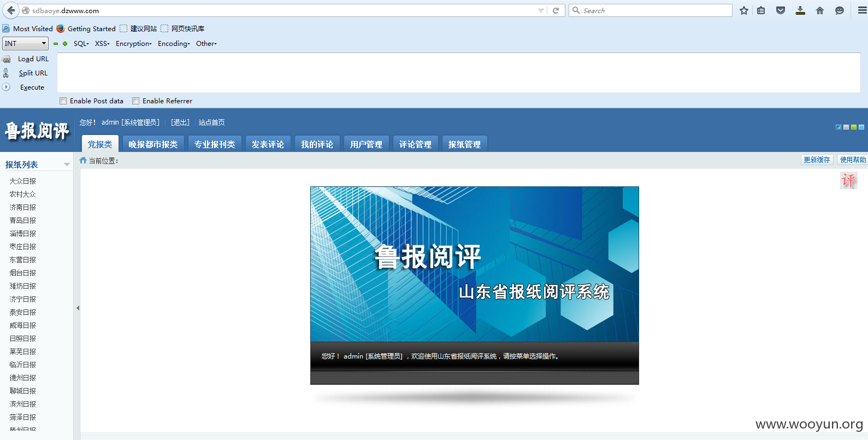This screenshot has width=868, height=440.
Task: Select 泰安日报 in the newspaper list
Action: [23, 312]
